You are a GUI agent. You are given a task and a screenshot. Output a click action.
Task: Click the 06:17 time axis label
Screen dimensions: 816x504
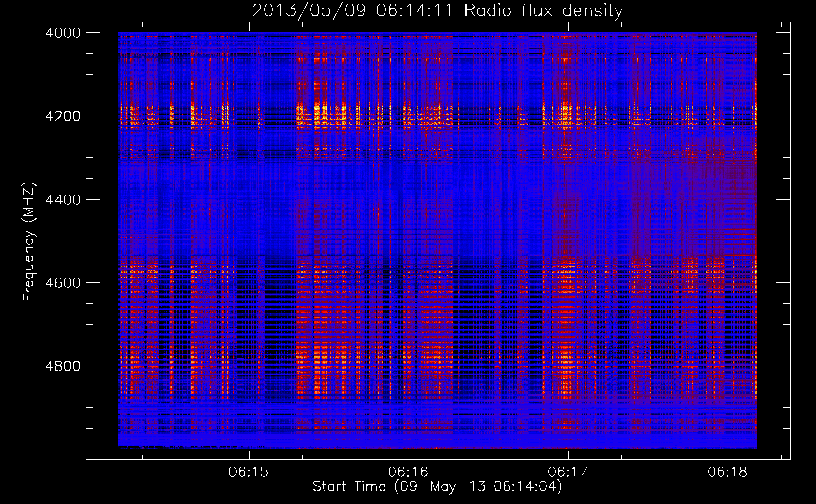[568, 472]
